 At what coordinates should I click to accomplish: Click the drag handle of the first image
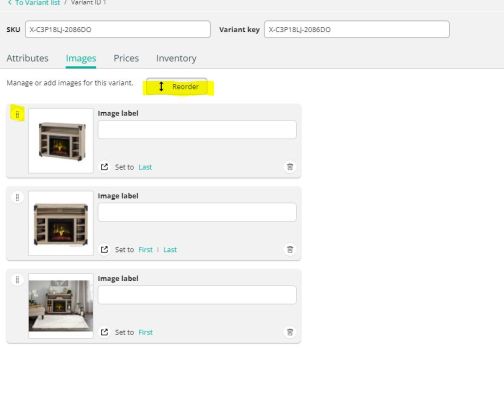coord(17,115)
